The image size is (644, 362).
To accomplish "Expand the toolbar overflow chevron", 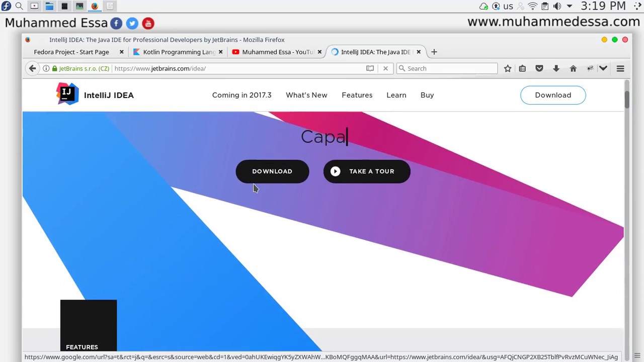I will tap(603, 68).
